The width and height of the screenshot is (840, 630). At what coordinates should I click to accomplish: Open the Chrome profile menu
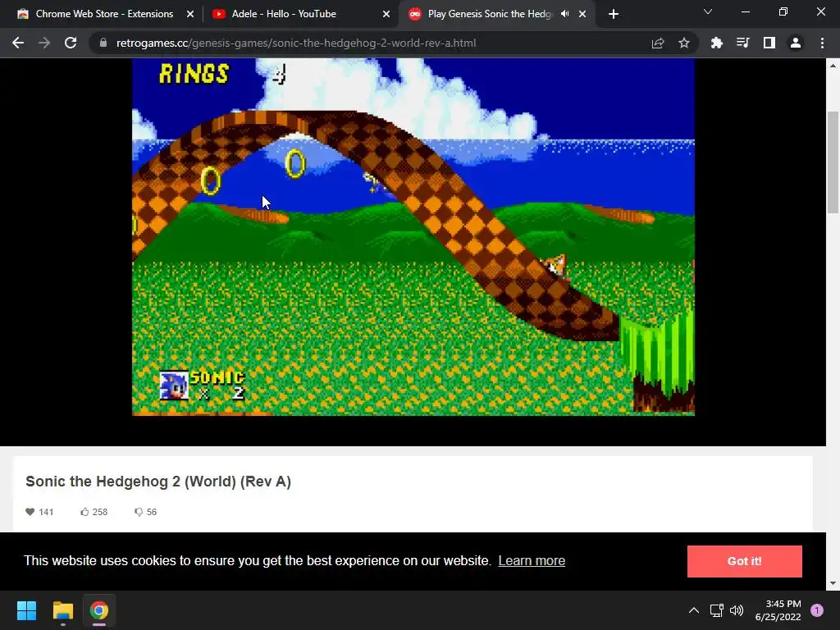click(x=796, y=43)
